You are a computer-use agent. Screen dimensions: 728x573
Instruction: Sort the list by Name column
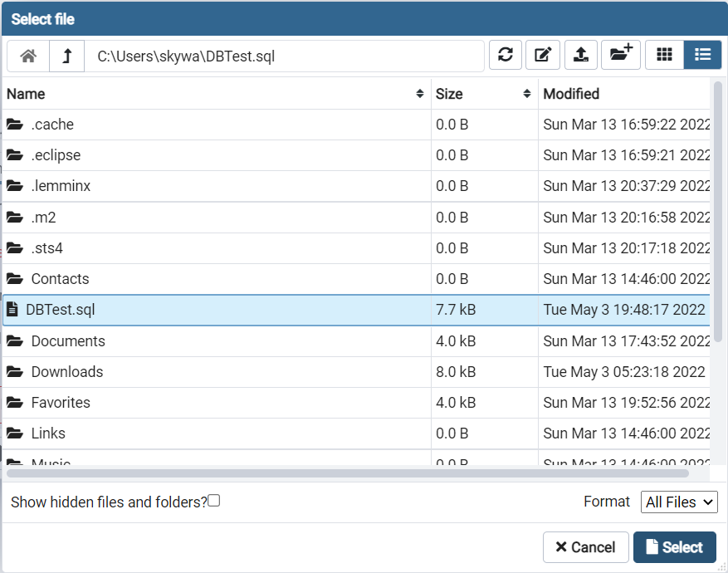pos(217,94)
